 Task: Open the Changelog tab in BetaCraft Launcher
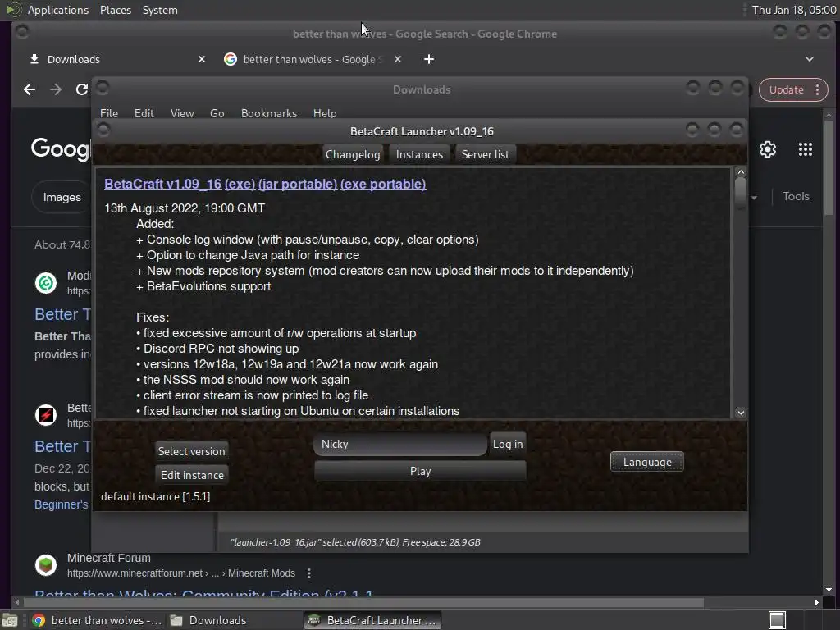coord(353,154)
